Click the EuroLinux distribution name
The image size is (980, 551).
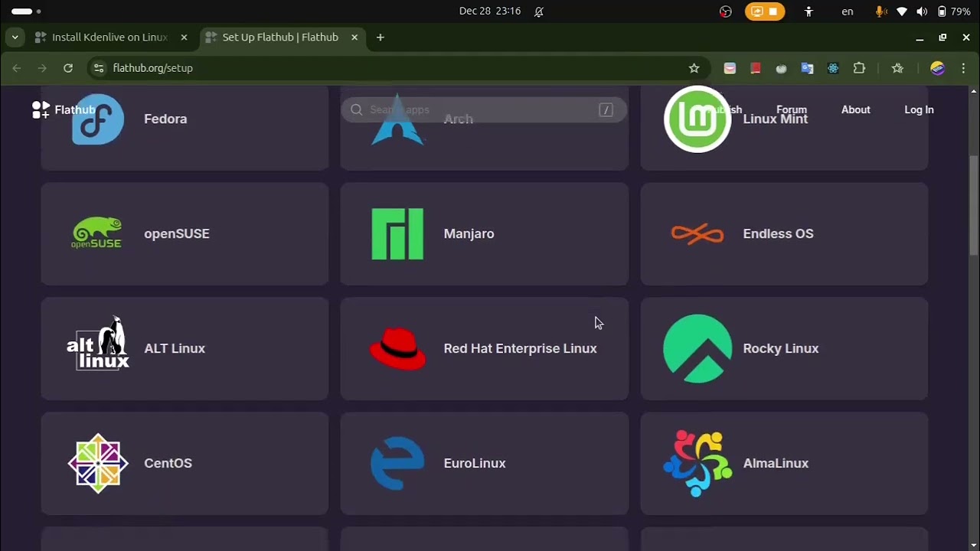point(475,463)
